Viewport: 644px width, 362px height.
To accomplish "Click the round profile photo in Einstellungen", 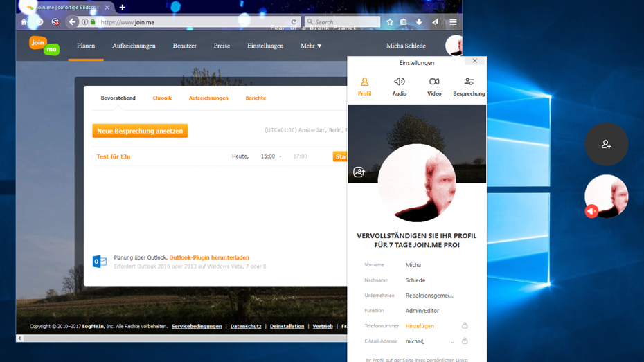I will pyautogui.click(x=416, y=183).
